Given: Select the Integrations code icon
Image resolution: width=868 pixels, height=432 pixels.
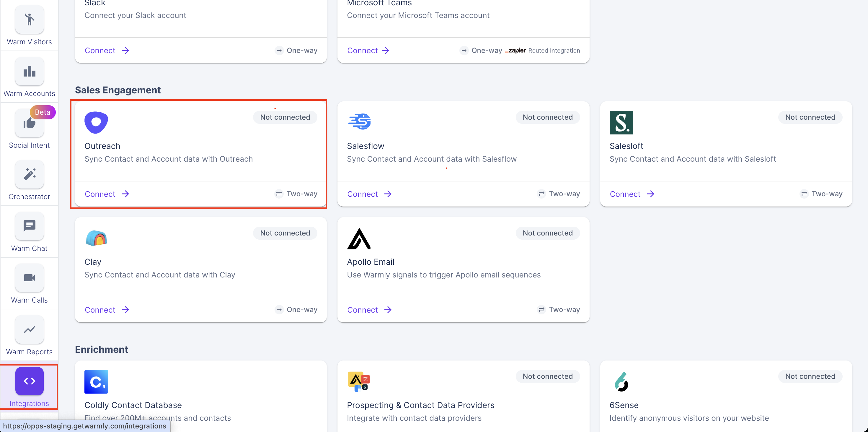Looking at the screenshot, I should [x=29, y=381].
